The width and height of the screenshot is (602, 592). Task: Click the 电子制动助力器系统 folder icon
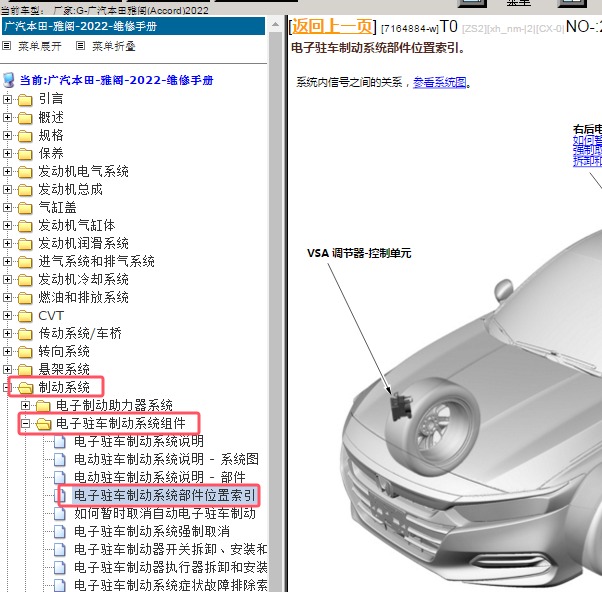coord(43,406)
